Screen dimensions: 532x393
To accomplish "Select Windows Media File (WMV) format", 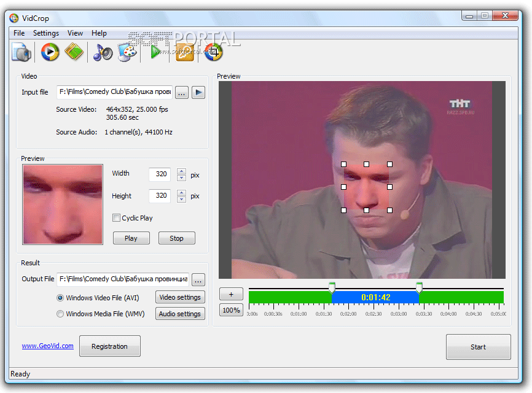I will coord(60,314).
